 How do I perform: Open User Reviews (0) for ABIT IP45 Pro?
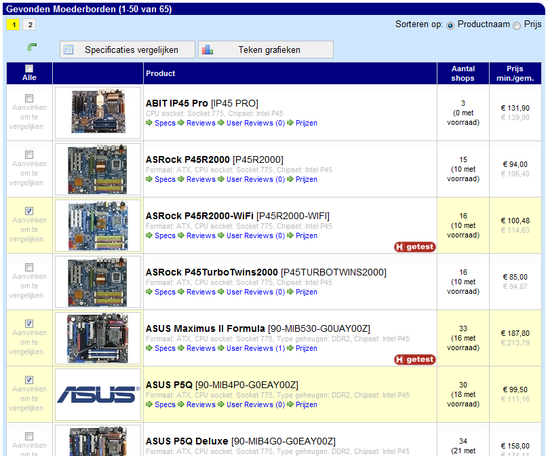point(255,123)
